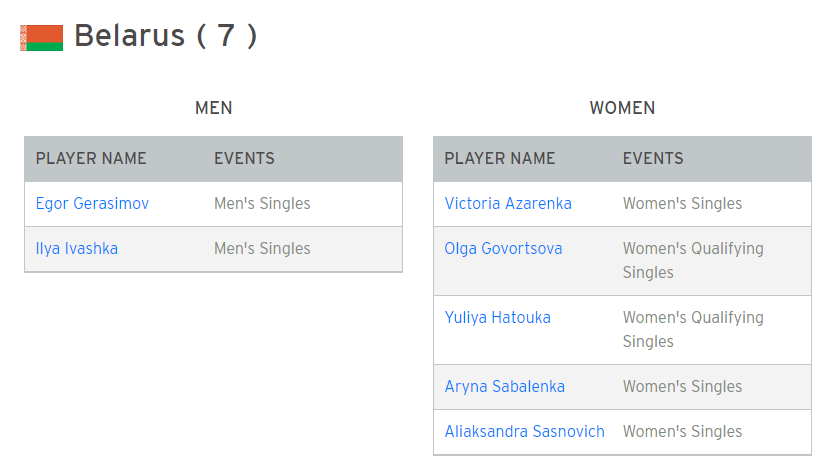Select Victoria Azarenka's name link
Viewport: 833px width, 467px height.
508,203
